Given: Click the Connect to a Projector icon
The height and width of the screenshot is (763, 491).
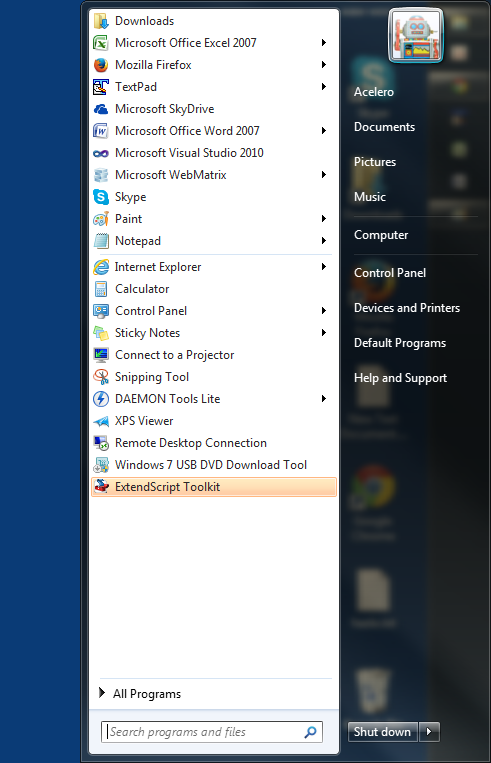Looking at the screenshot, I should (x=101, y=355).
